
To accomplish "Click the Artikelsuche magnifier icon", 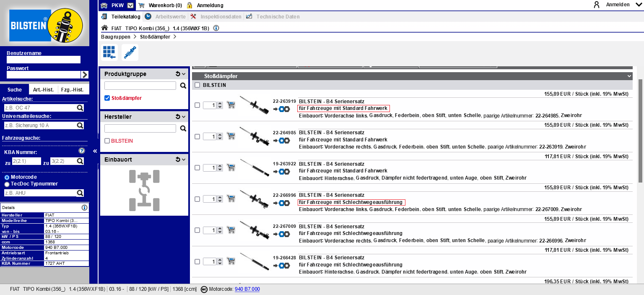I will [80, 108].
